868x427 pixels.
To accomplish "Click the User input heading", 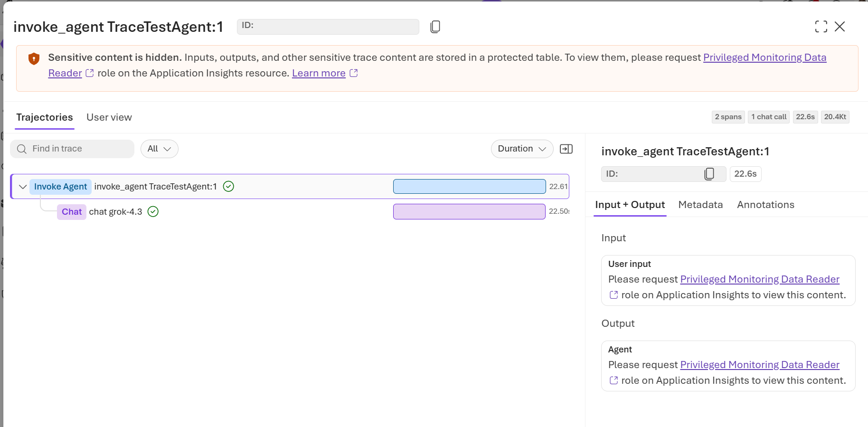I will point(630,264).
